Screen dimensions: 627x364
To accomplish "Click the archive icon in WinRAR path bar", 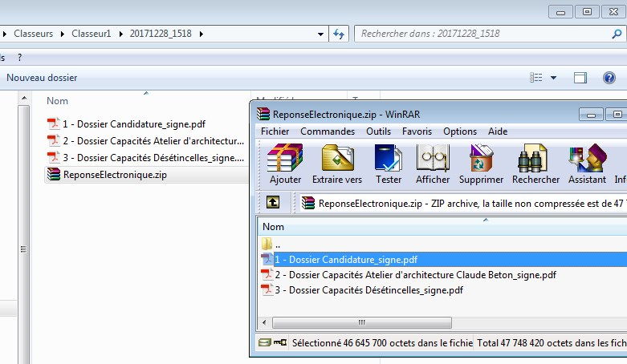I will pyautogui.click(x=308, y=203).
